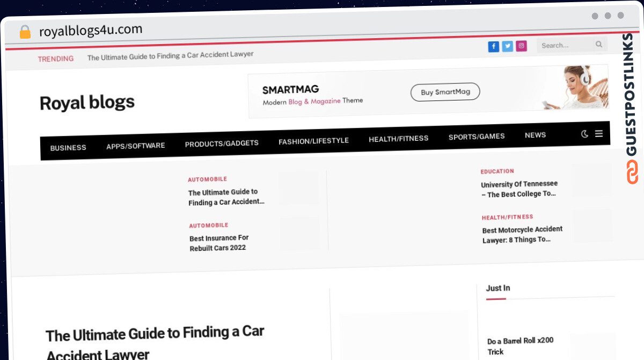This screenshot has width=644, height=360.
Task: Click Automobile label above Car Accident article
Action: (208, 179)
